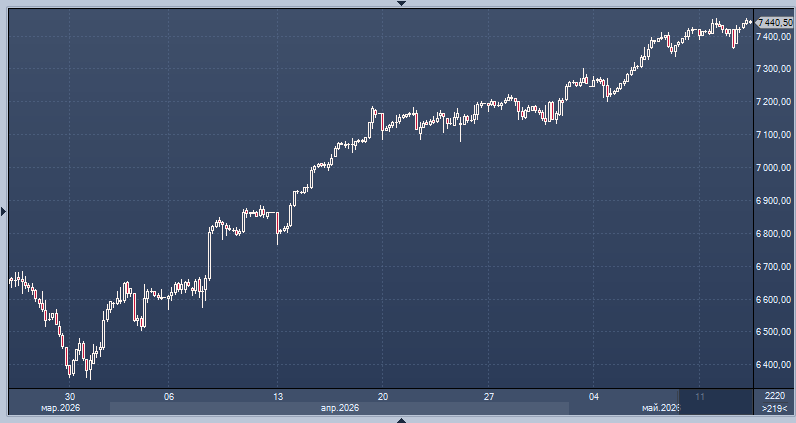
Task: Click the 04 date label on time axis
Action: [593, 397]
